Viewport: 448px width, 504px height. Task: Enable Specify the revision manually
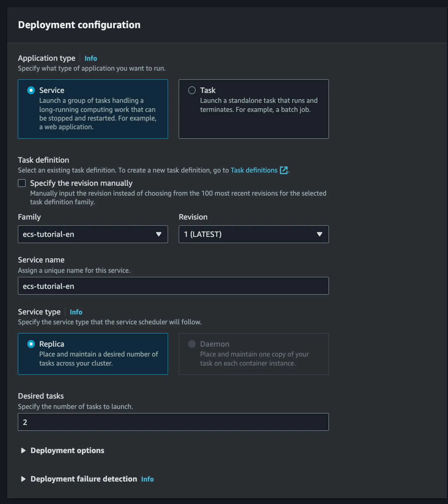pyautogui.click(x=22, y=183)
